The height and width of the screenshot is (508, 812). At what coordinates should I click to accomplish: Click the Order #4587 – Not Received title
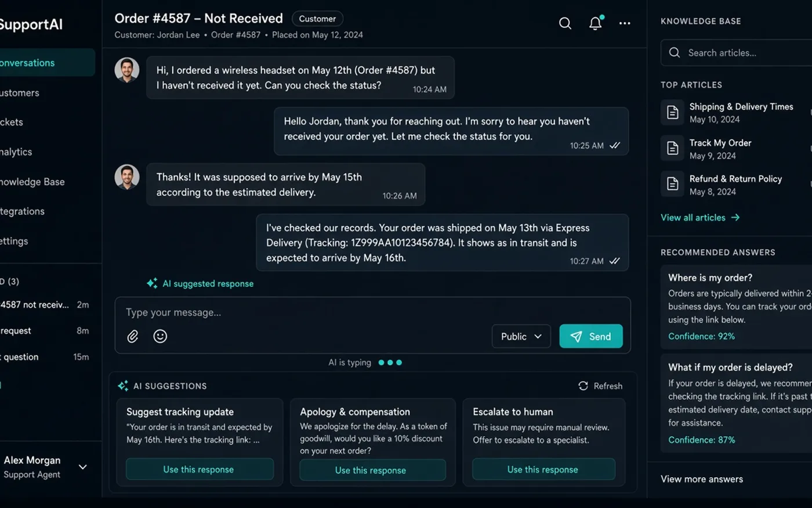(199, 19)
